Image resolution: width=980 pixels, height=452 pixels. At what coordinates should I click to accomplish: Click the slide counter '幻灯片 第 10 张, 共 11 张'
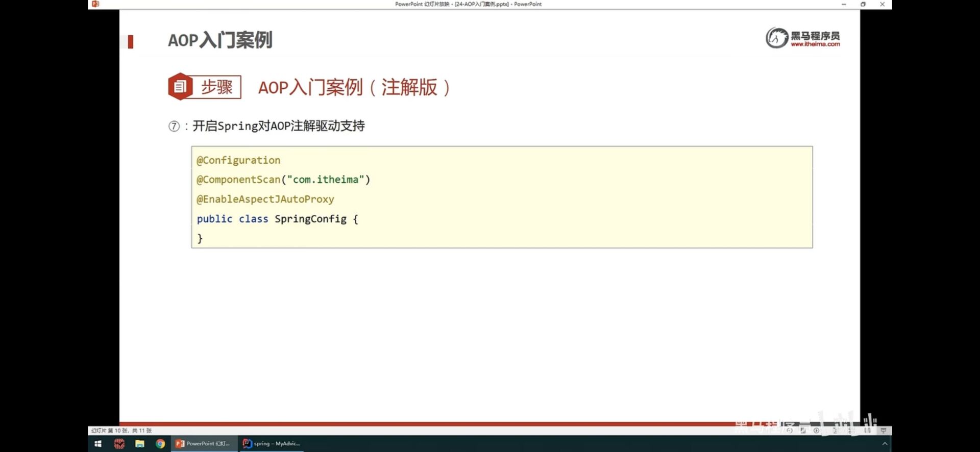(121, 431)
